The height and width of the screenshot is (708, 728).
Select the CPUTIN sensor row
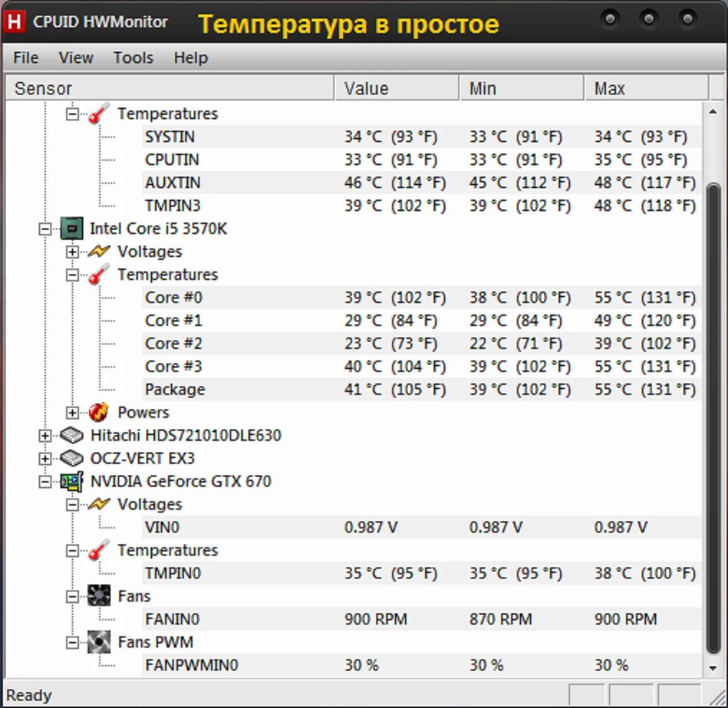[421, 159]
